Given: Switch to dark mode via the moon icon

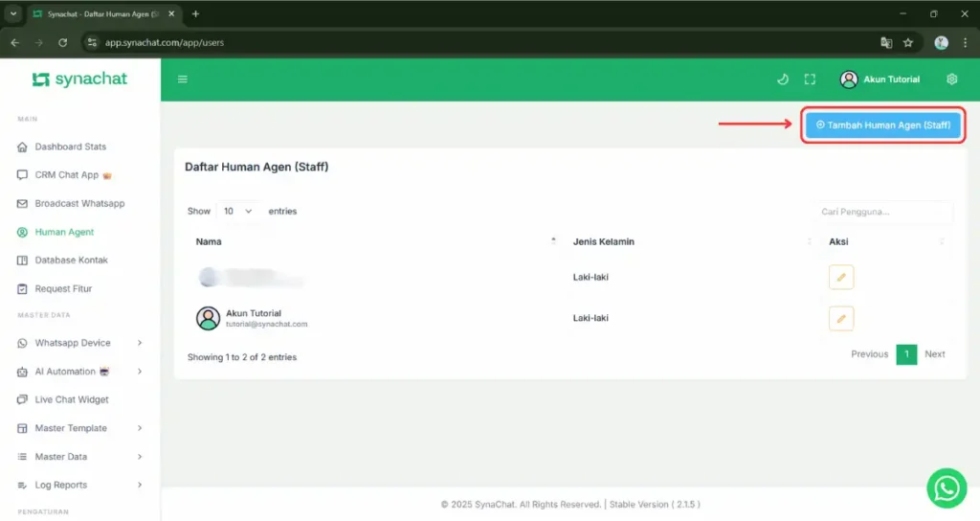Looking at the screenshot, I should point(783,79).
